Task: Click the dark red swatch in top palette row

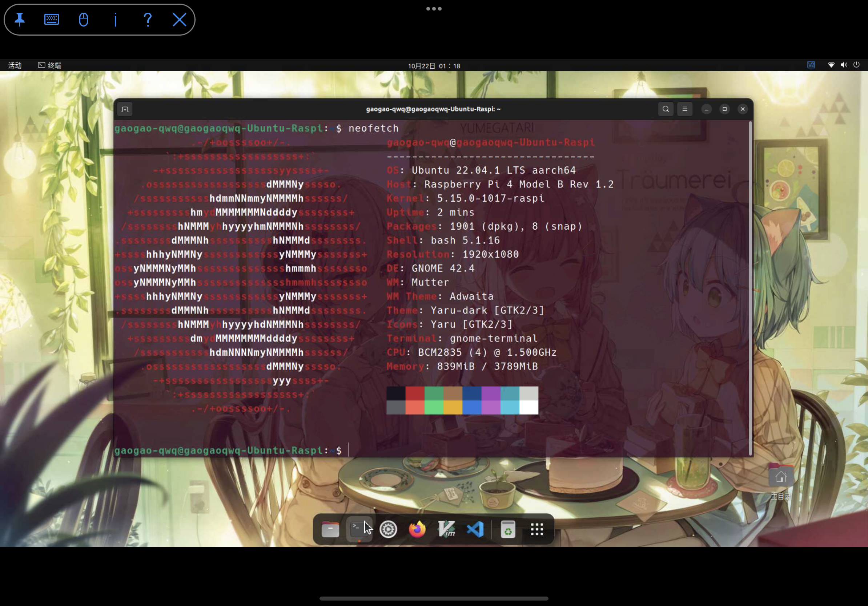Action: tap(415, 393)
